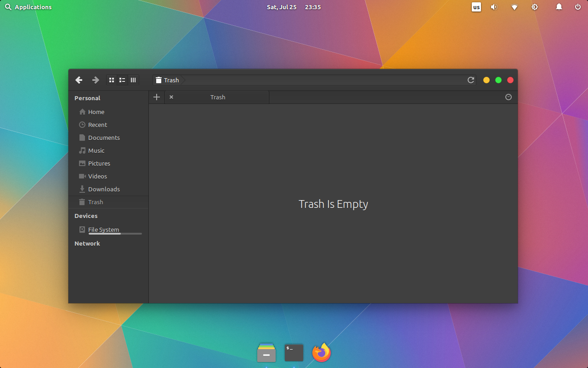This screenshot has height=368, width=588.
Task: Reload the Trash folder contents
Action: pyautogui.click(x=471, y=80)
